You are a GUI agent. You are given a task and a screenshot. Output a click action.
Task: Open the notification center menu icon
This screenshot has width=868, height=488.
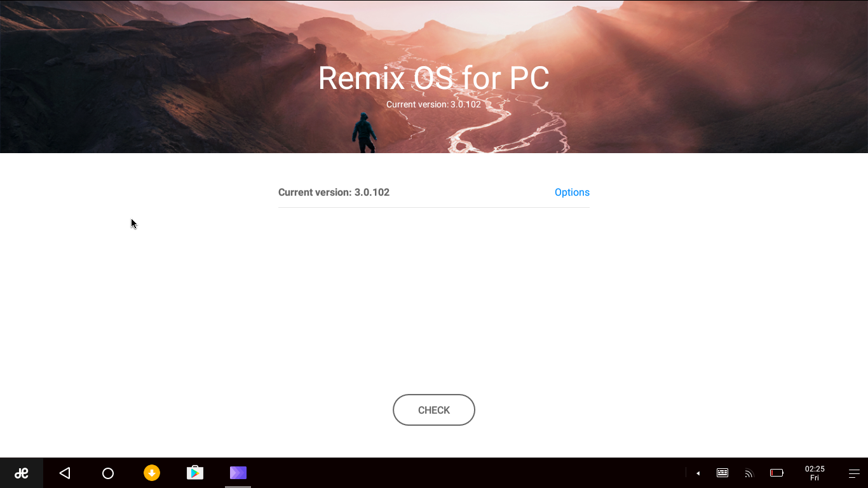(x=854, y=473)
